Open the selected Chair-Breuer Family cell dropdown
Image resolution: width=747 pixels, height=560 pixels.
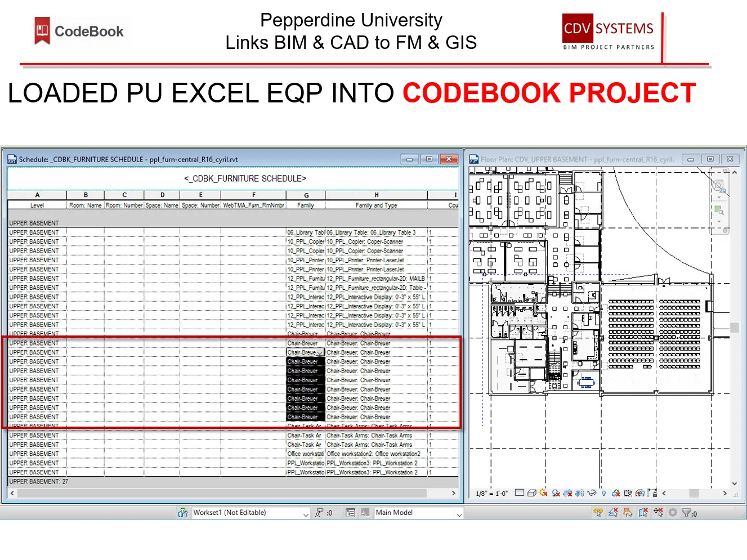point(320,352)
